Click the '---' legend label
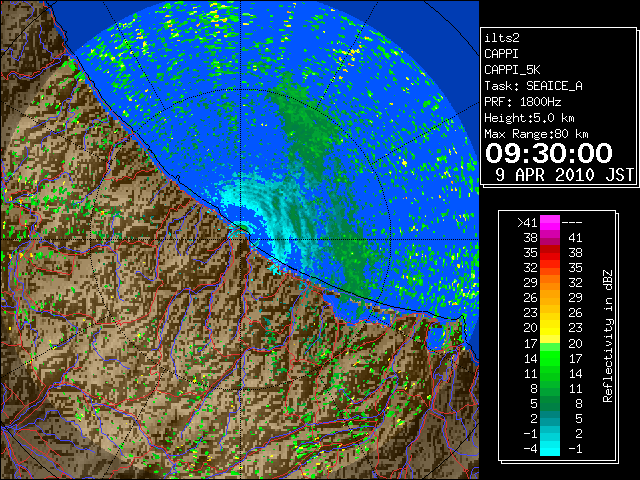Viewport: 640px width, 480px height. (572, 223)
